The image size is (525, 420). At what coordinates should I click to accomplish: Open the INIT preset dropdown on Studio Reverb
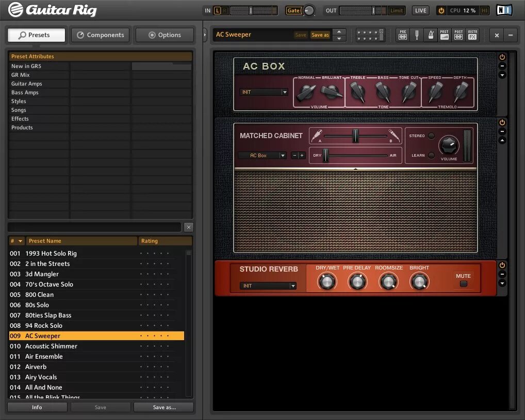click(268, 285)
